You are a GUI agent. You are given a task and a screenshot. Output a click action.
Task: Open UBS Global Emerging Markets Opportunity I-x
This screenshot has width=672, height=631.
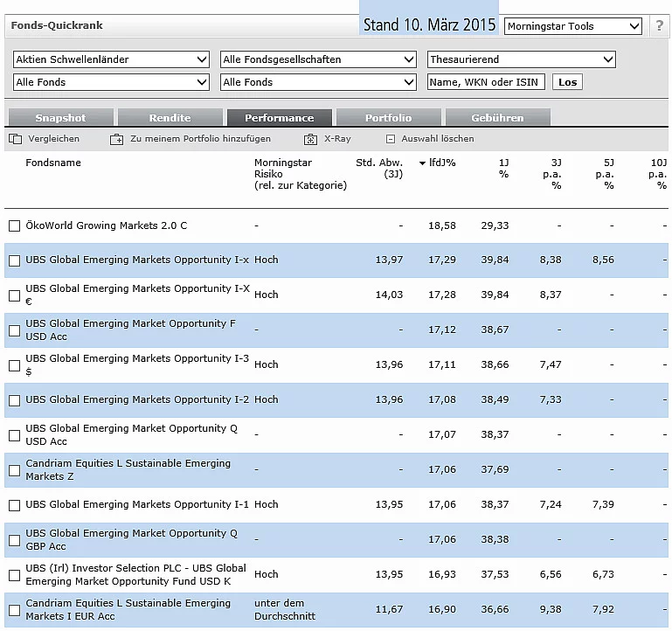tap(137, 260)
